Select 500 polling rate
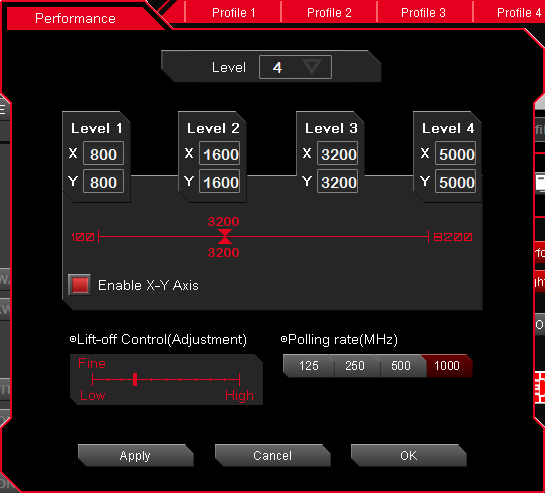This screenshot has height=493, width=545. (401, 366)
